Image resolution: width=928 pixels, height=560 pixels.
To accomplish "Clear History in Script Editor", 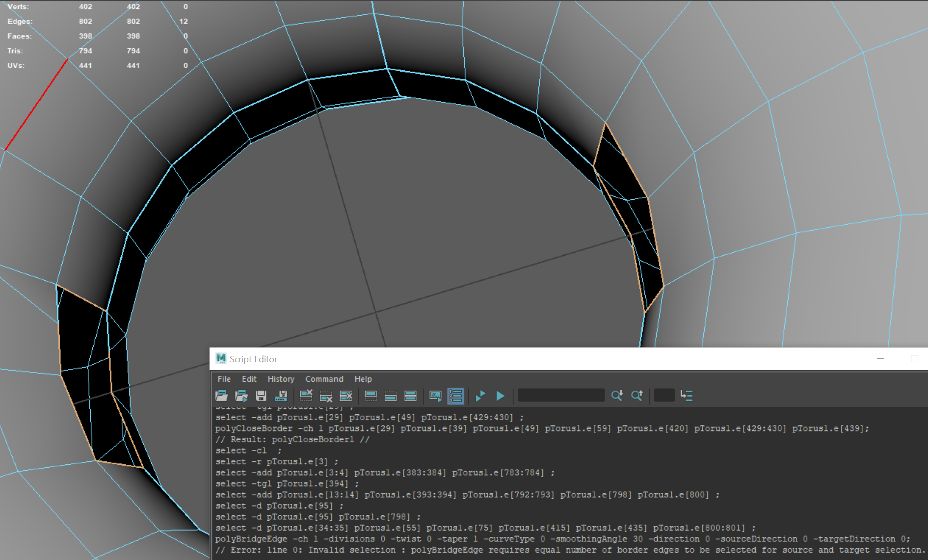I will point(306,396).
